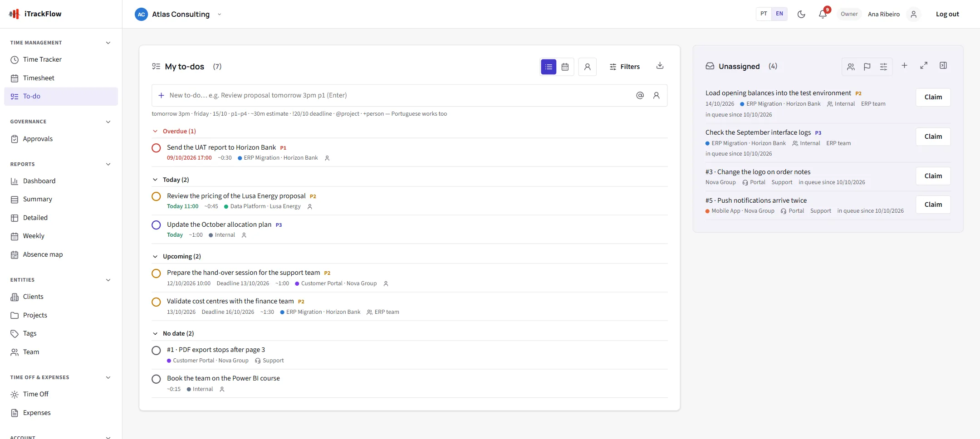Claim 'Load opening balances into the test environment'
The height and width of the screenshot is (439, 980).
click(x=933, y=97)
